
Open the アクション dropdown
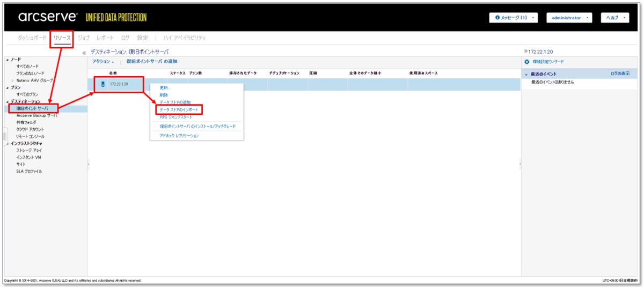click(x=103, y=62)
